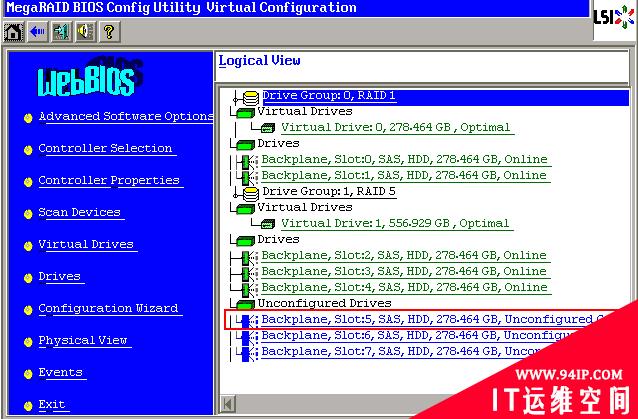This screenshot has width=638, height=419.
Task: Click the Home toolbar icon
Action: click(13, 32)
